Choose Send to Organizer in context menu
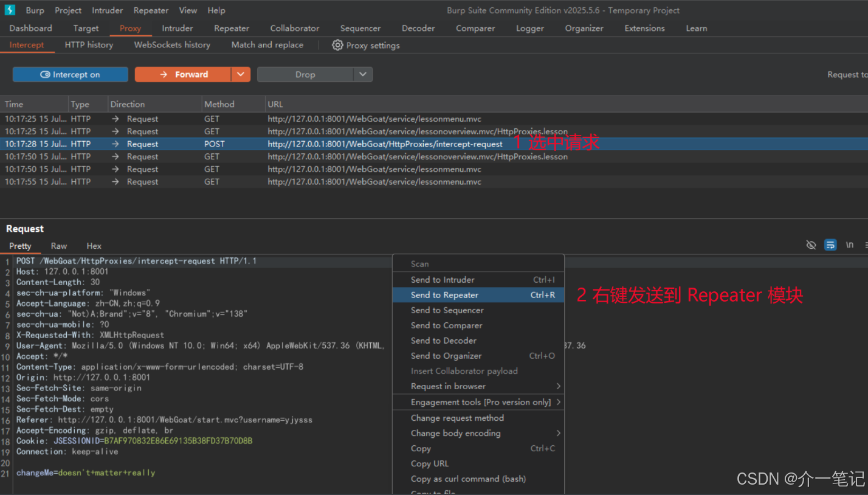 coord(478,356)
